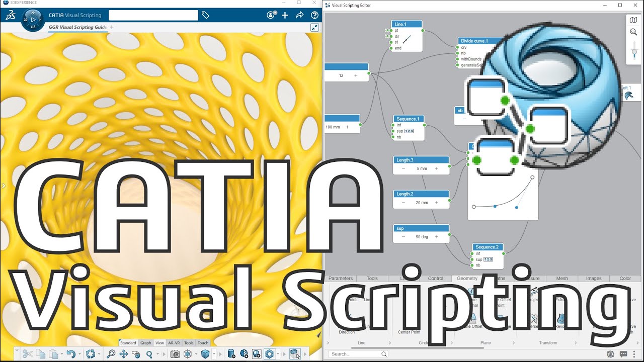Click the plus add icon in top bar

(x=285, y=15)
